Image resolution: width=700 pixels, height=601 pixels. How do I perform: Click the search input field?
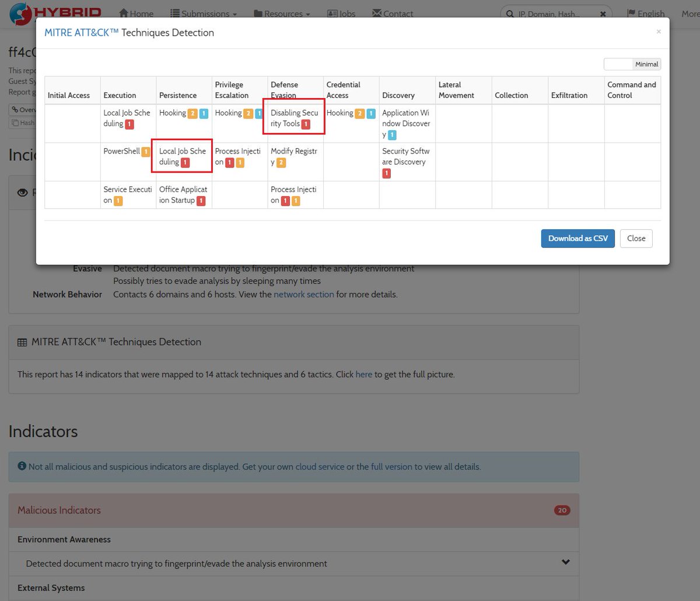tap(557, 13)
